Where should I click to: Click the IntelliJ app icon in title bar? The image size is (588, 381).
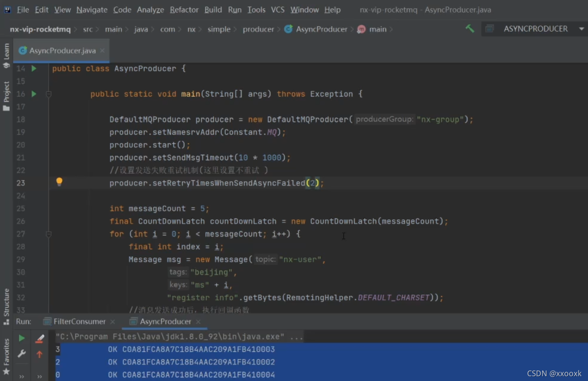pos(7,10)
